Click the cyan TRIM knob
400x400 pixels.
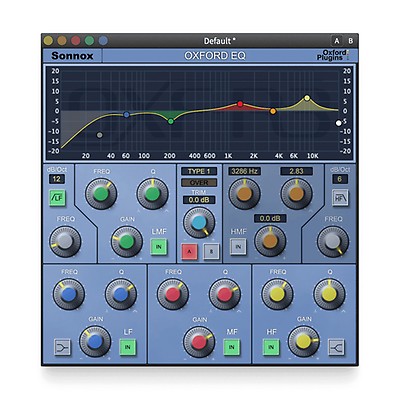pyautogui.click(x=199, y=223)
